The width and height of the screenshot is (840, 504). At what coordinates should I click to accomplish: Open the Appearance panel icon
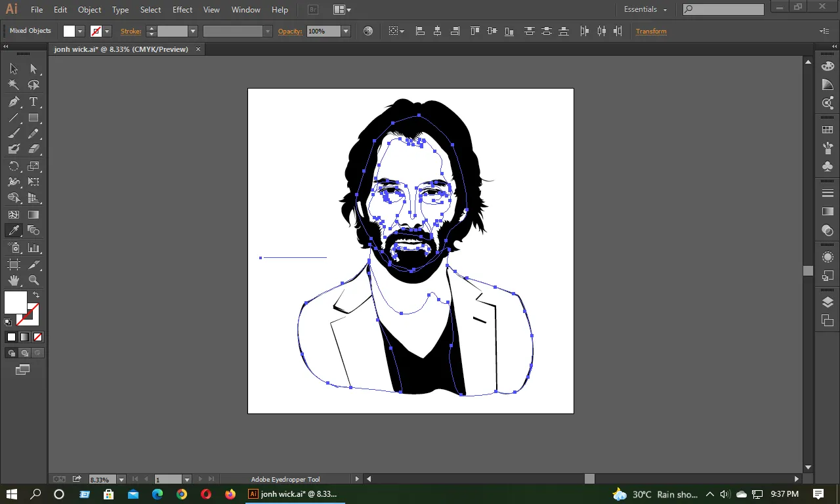828,257
